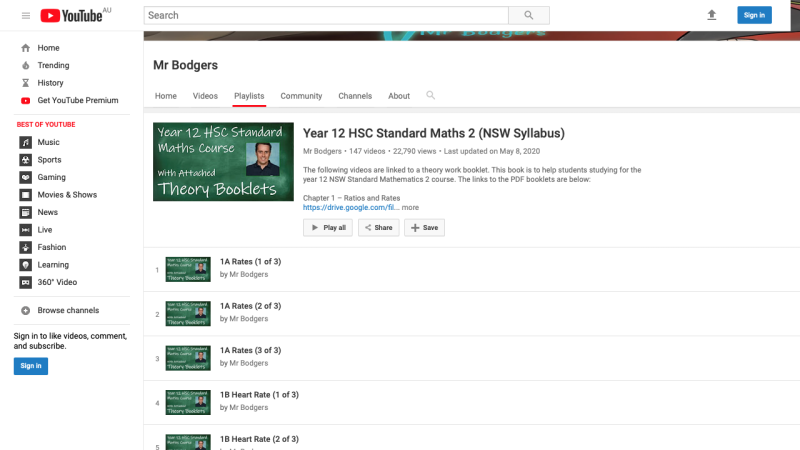Open the hamburger guide menu
This screenshot has height=450, width=800.
[26, 15]
